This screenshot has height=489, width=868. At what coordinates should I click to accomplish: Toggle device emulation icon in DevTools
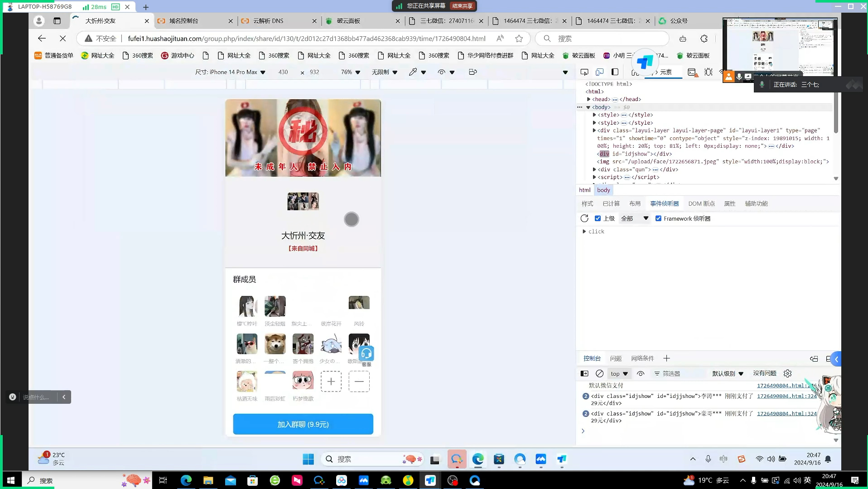[x=599, y=72]
